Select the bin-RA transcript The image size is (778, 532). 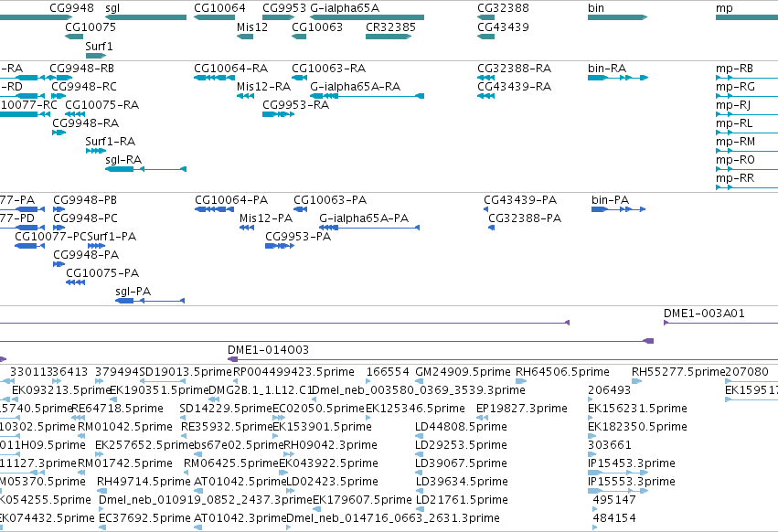[618, 78]
